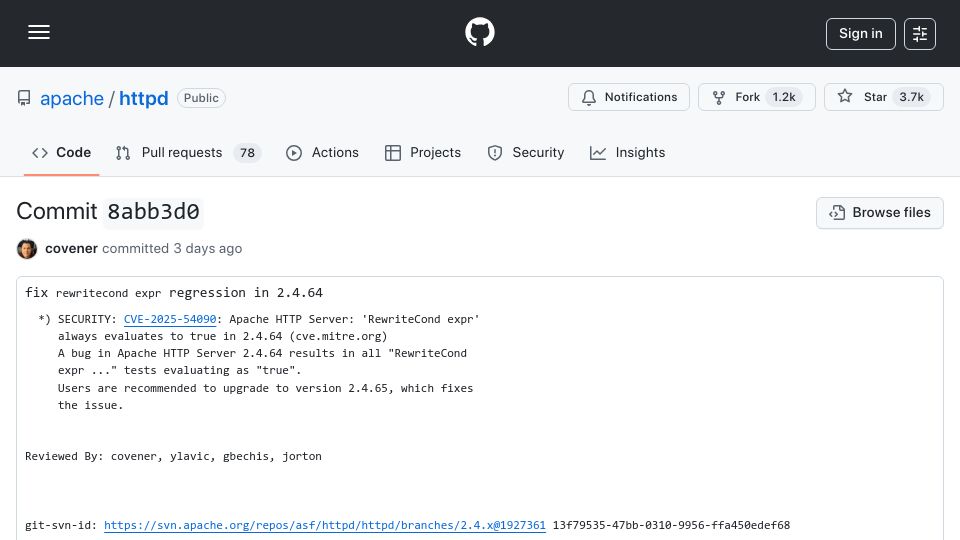
Task: Open appearance settings sliders icon
Action: pos(920,34)
